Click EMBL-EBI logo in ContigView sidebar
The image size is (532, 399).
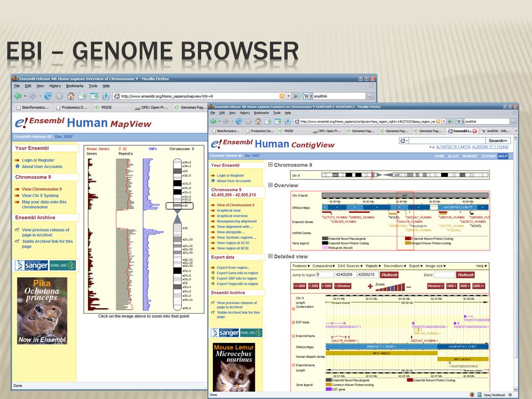click(251, 333)
